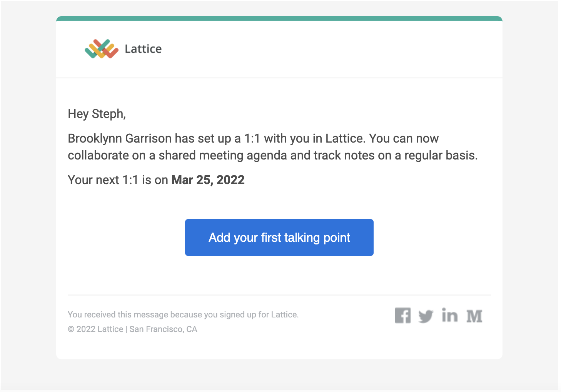Open the Twitter bird icon
The height and width of the screenshot is (392, 561).
tap(426, 316)
